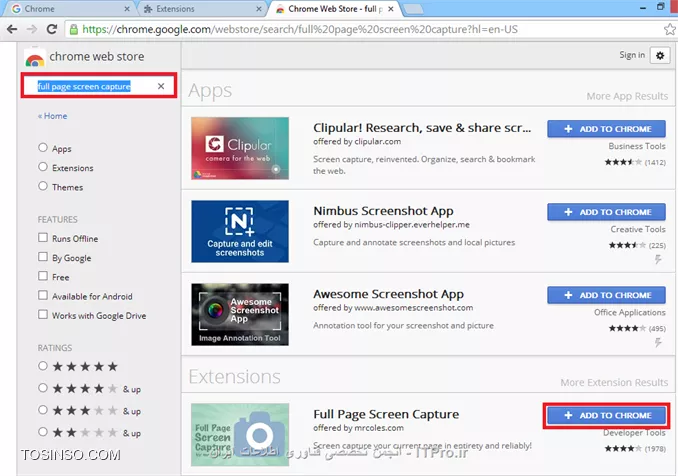Filter by three stars & up
This screenshot has height=476, width=678.
click(42, 409)
